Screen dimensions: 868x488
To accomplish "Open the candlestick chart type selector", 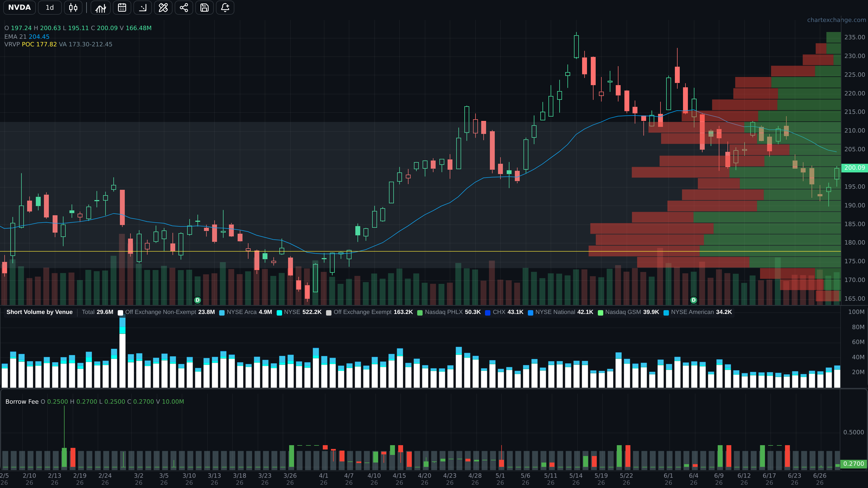I will (73, 7).
